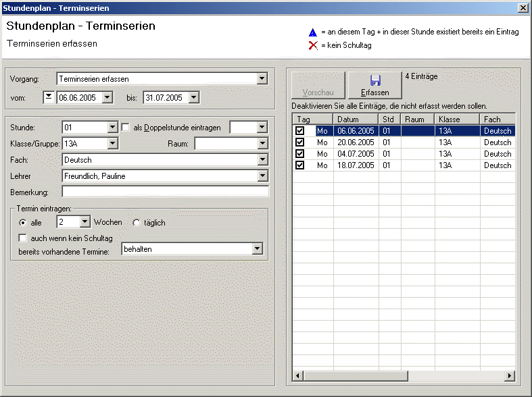Click the small icon button before vom date
Viewport: 532px width, 397px height.
(49, 97)
